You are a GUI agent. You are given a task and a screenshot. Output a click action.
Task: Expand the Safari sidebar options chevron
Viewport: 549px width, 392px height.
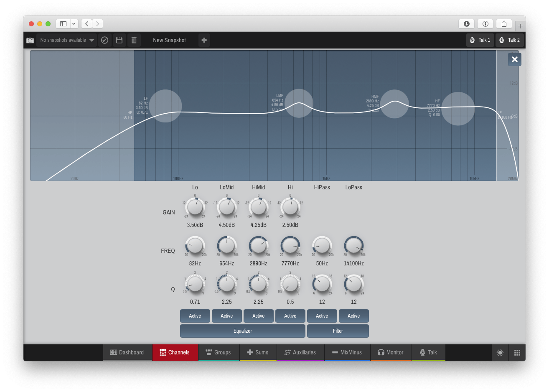(74, 24)
